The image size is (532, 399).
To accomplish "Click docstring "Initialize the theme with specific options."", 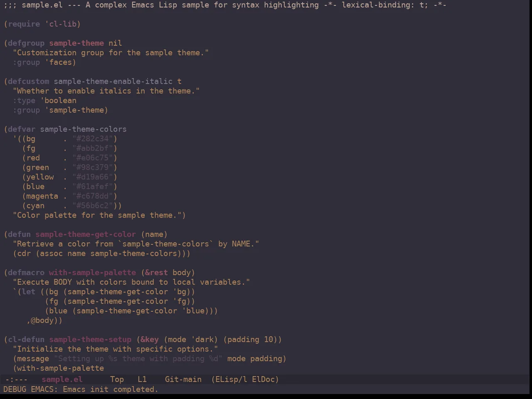I will [x=116, y=349].
